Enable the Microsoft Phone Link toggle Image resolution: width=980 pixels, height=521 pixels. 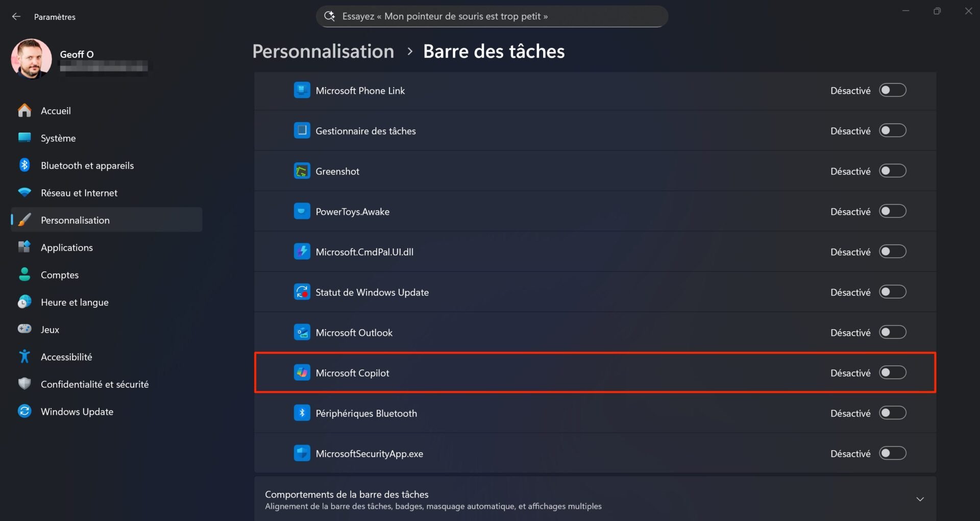[892, 90]
